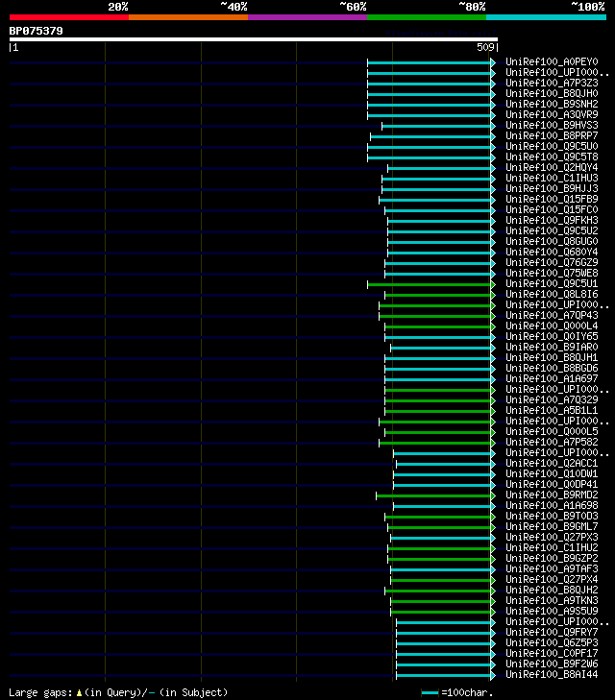
Task: Select hit label UniRef100_B9T0D3
Action: pos(552,516)
